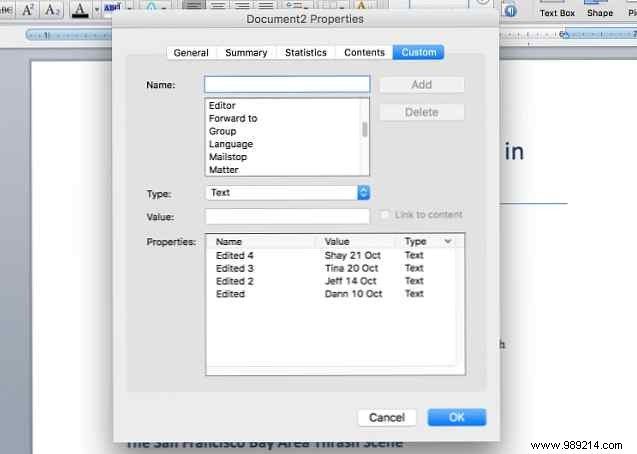
Task: Click the Shay 21 Oct value
Action: (353, 255)
